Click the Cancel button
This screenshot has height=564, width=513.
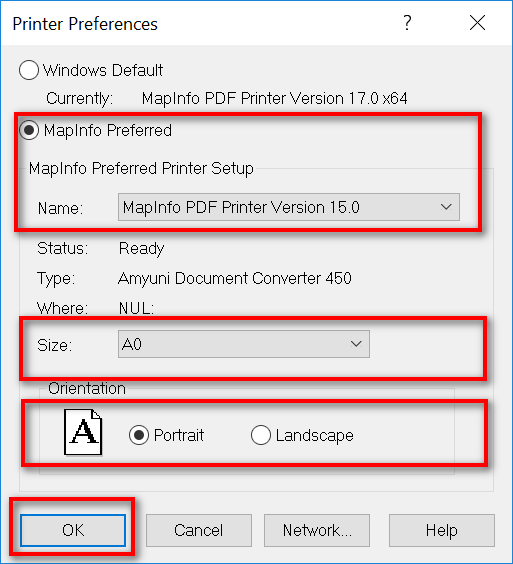pyautogui.click(x=199, y=530)
